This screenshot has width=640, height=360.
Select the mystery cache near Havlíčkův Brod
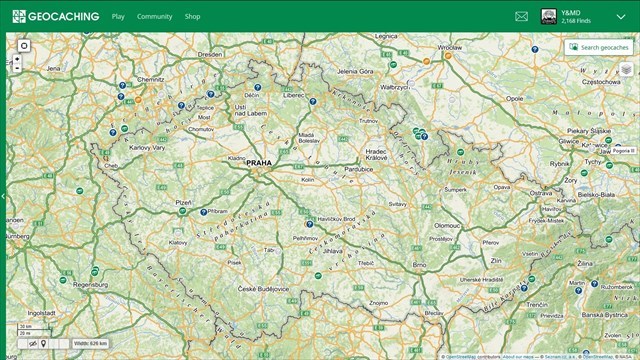(x=310, y=224)
